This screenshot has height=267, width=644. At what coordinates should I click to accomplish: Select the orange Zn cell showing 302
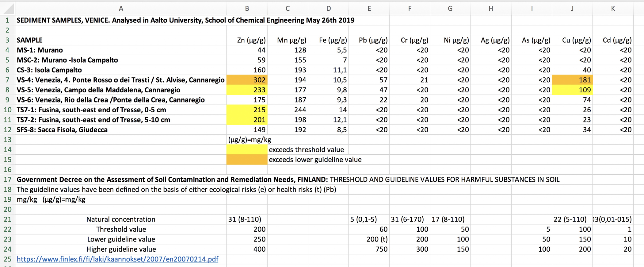(x=247, y=80)
